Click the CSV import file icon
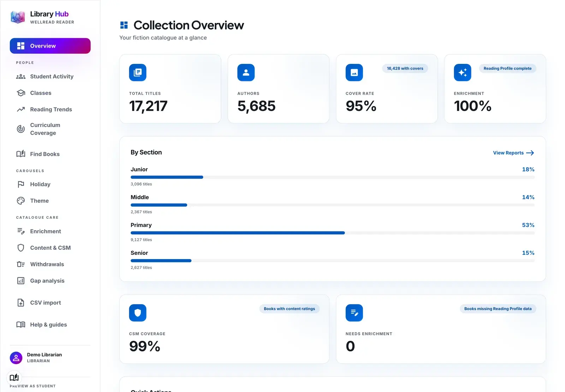This screenshot has height=392, width=565. 21,303
